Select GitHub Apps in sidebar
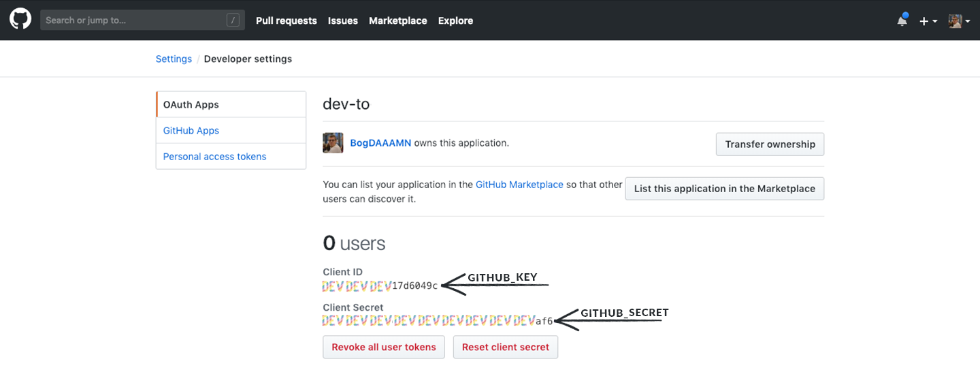 (231, 130)
